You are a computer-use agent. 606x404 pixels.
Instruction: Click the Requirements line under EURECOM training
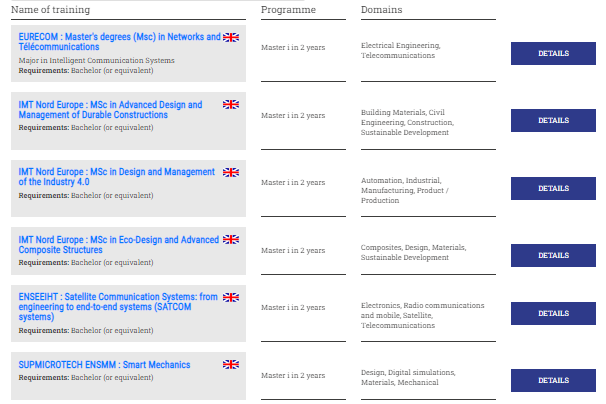click(x=86, y=70)
